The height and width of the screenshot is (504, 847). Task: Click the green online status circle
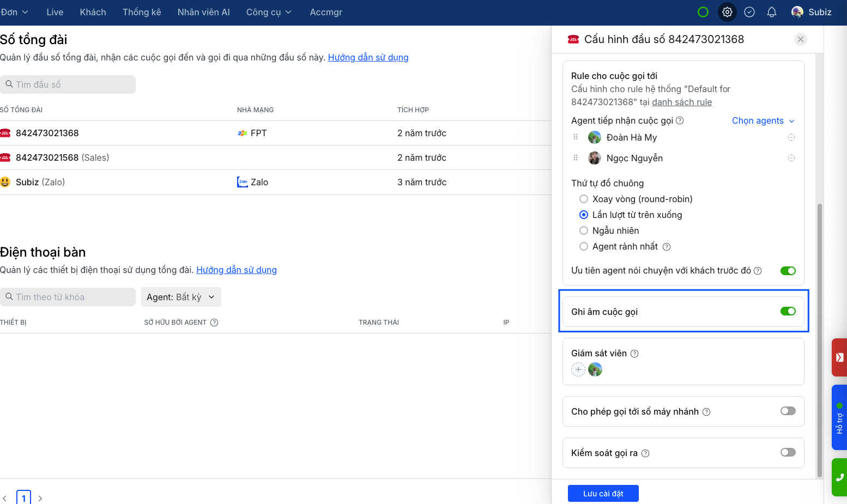[x=703, y=12]
